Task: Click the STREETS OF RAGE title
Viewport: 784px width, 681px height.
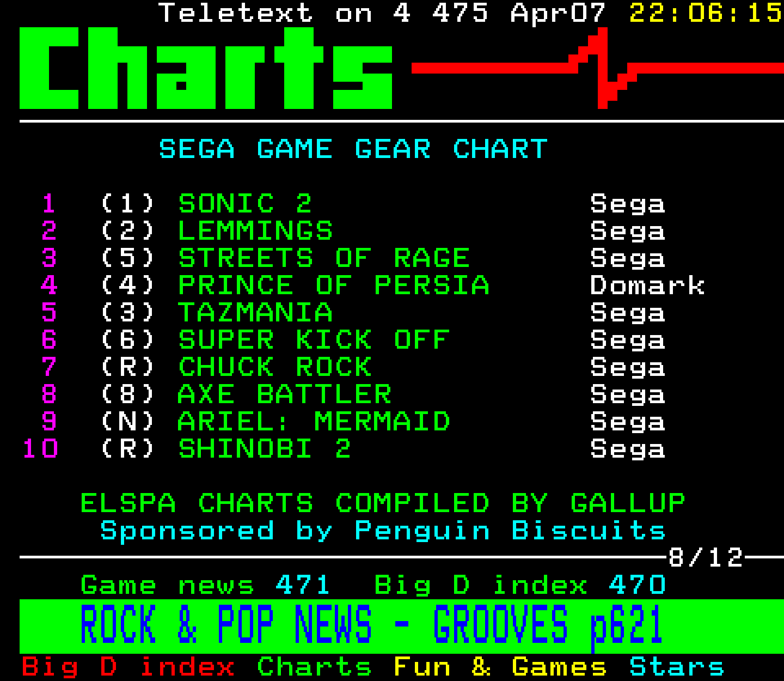Action: pos(324,258)
